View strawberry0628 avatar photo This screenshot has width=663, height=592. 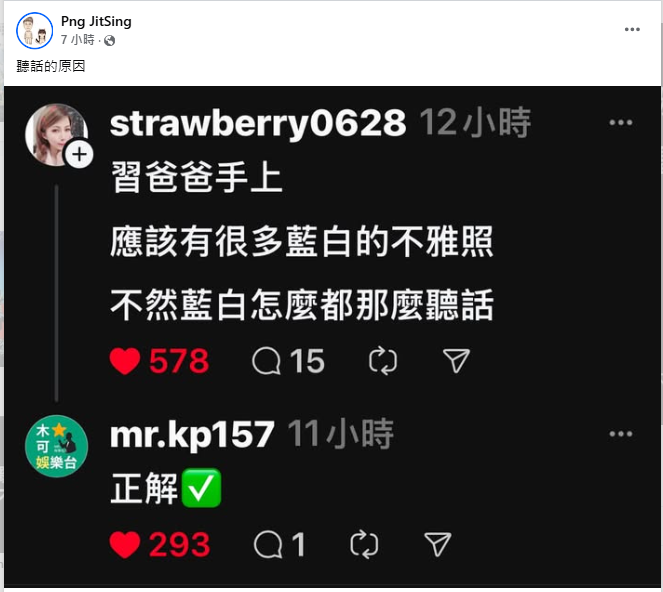point(56,134)
